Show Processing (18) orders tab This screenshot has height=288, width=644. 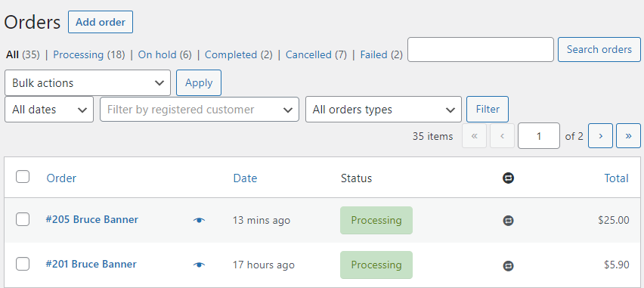pyautogui.click(x=88, y=54)
